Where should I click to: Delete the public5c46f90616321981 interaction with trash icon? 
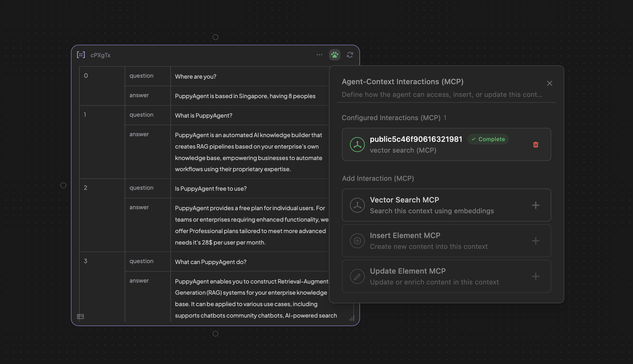click(535, 145)
